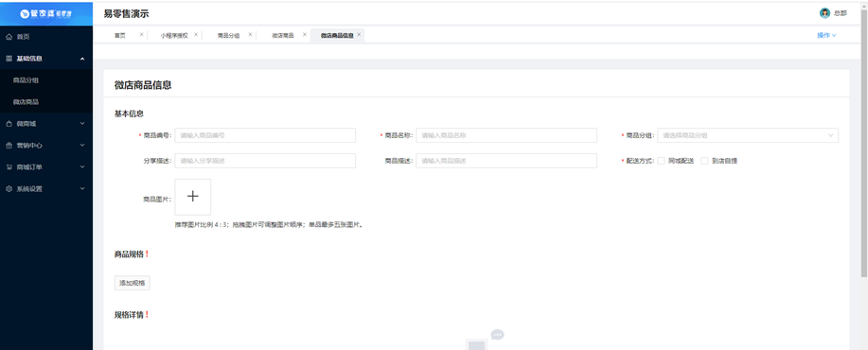Expand the 微商城 menu chevron

[82, 124]
